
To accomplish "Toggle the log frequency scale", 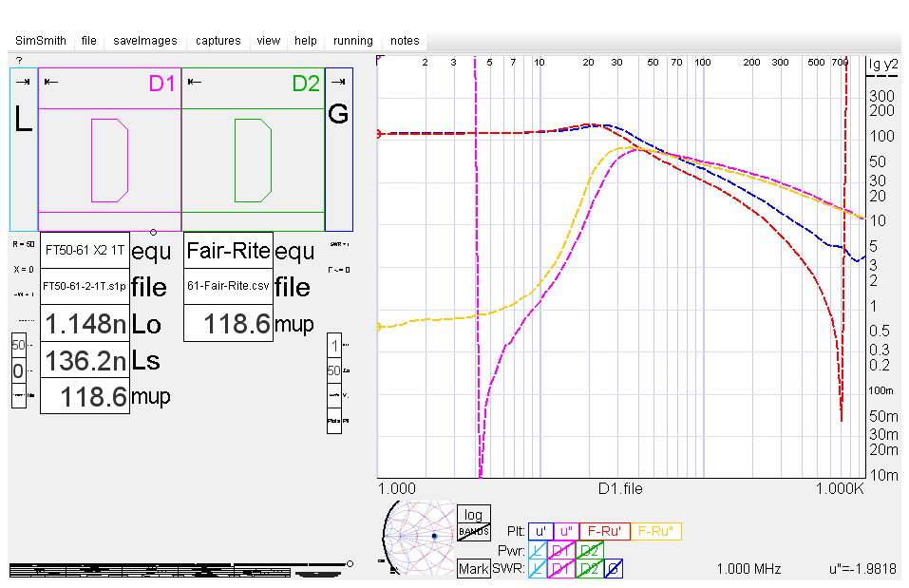I will pyautogui.click(x=474, y=514).
